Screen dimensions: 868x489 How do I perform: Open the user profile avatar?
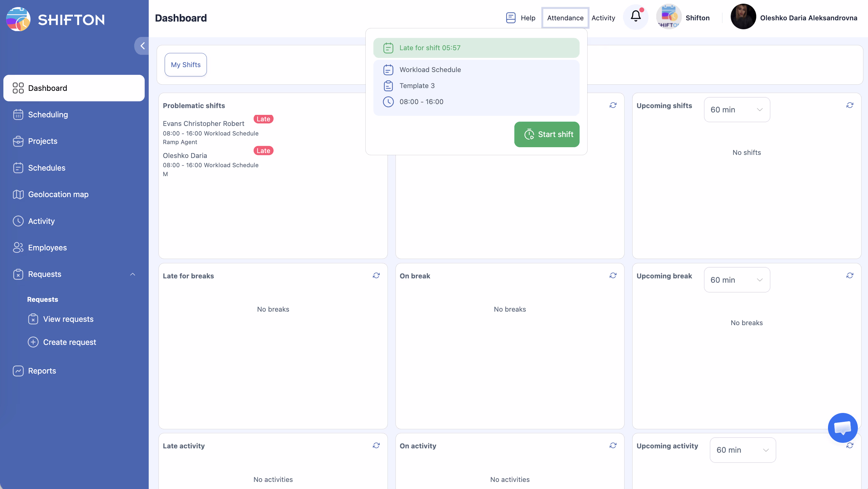coord(743,17)
